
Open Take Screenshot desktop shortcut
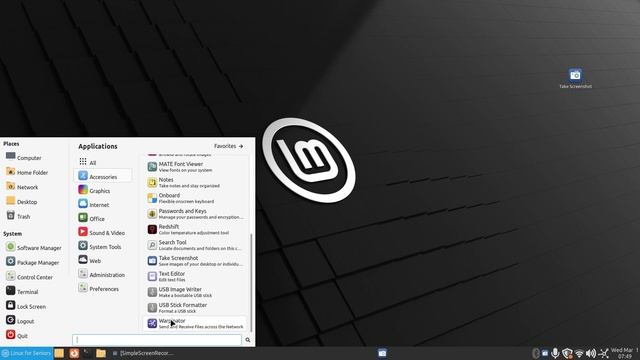tap(575, 78)
